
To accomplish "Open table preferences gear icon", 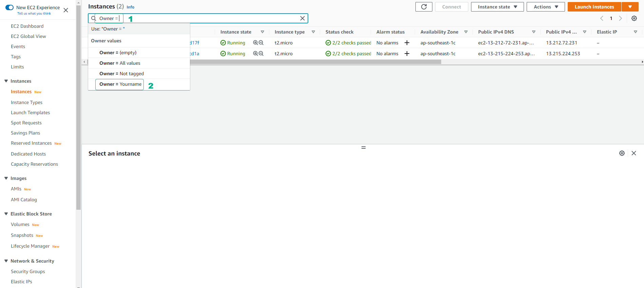I will coord(634,18).
